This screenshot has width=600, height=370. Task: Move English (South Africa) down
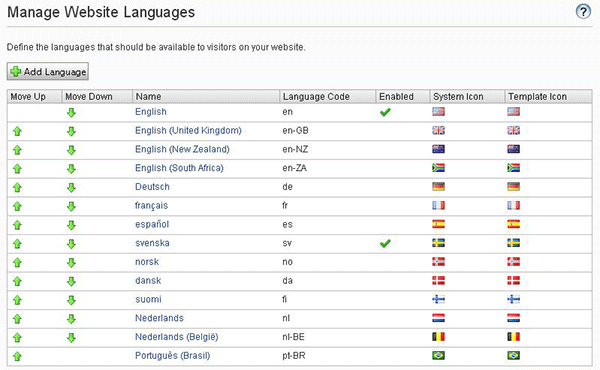click(x=71, y=169)
